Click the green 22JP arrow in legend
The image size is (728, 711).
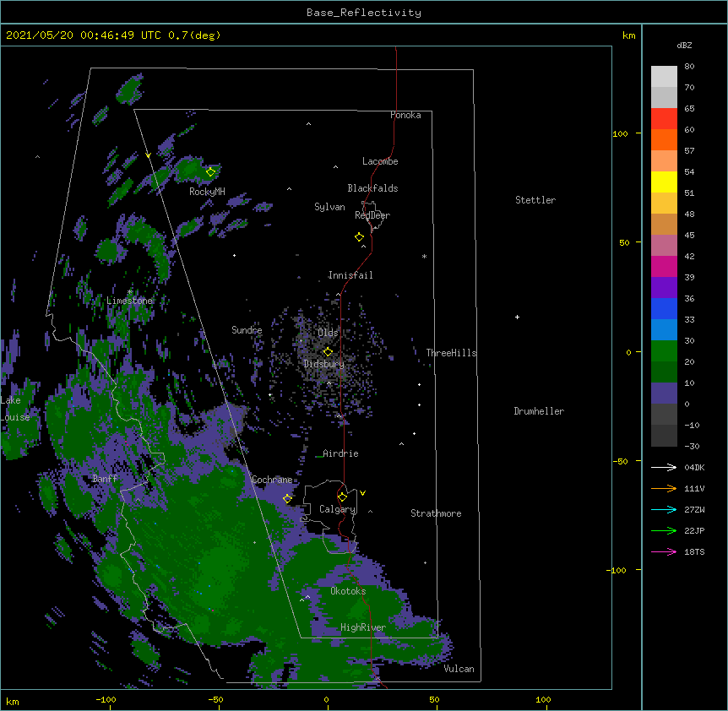tap(664, 530)
